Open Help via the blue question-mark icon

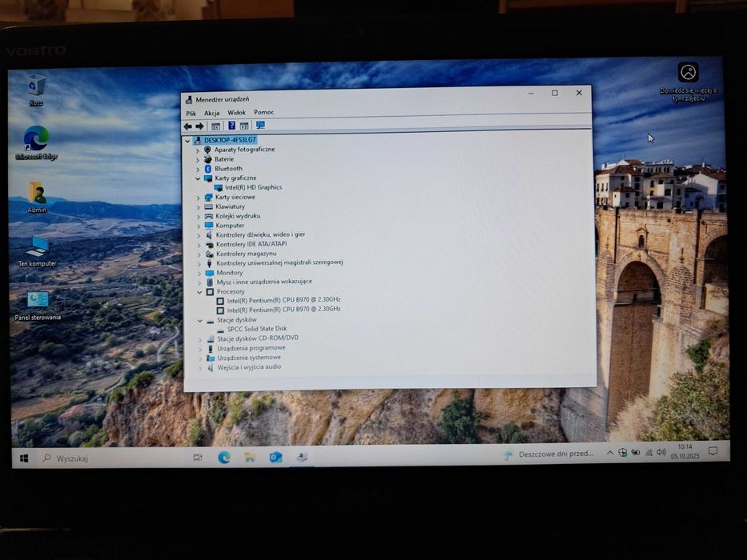pyautogui.click(x=231, y=126)
